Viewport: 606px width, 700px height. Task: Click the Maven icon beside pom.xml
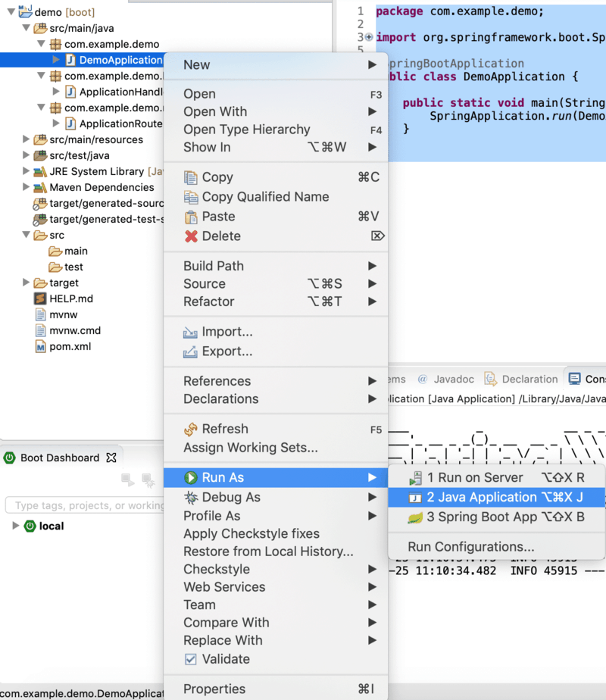(42, 347)
